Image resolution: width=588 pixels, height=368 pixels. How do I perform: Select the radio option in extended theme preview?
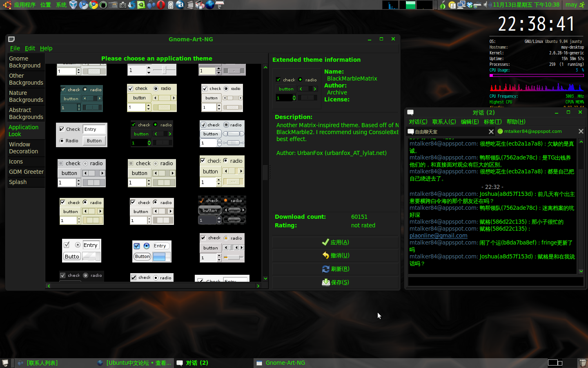click(301, 80)
